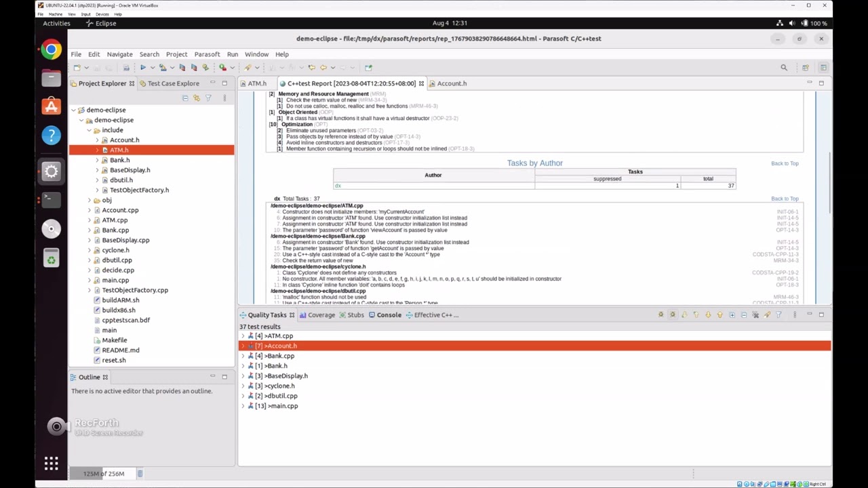
Task: Click the Run external tool red-green icon
Action: [x=222, y=68]
